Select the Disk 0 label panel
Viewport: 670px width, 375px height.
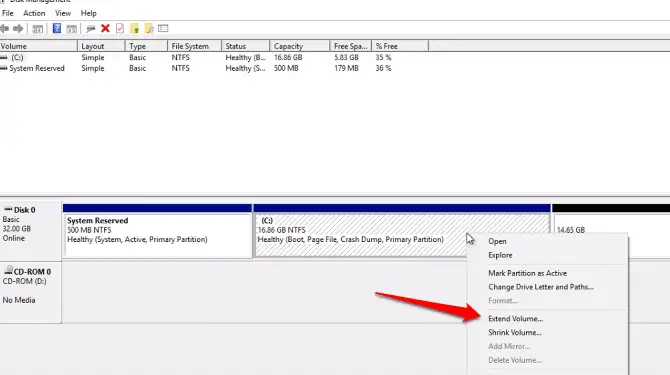(30, 231)
